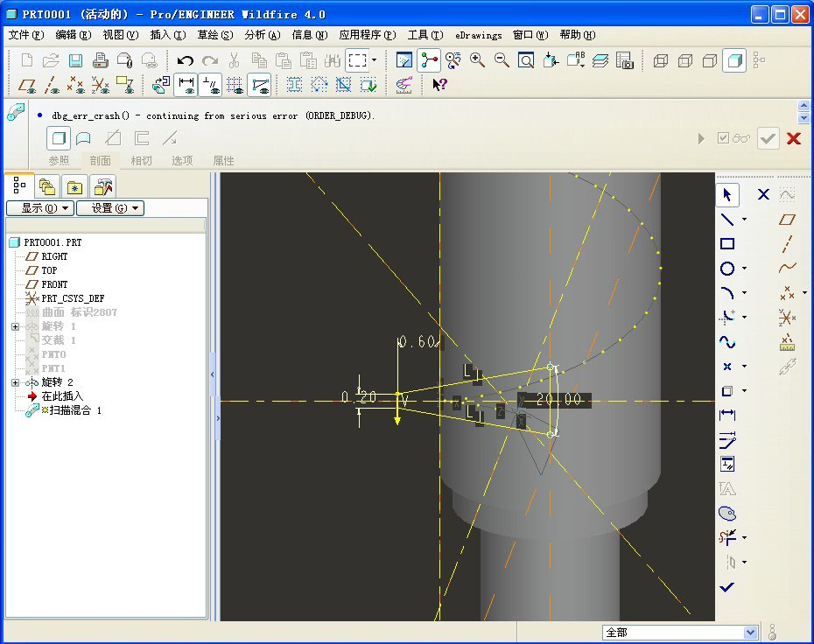Viewport: 814px width, 644px height.
Task: Select the Circle sketch tool
Action: pyautogui.click(x=727, y=269)
